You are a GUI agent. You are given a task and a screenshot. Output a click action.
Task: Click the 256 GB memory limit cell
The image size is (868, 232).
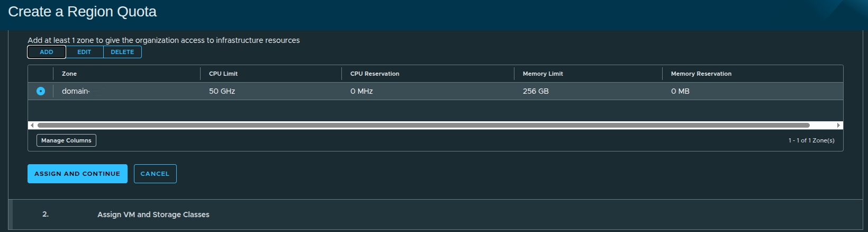536,91
